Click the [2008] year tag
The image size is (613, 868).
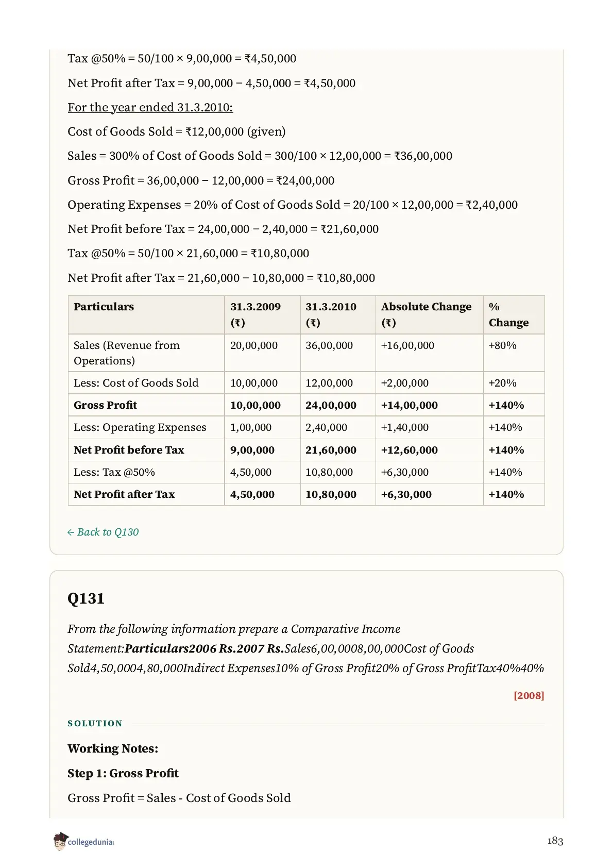[529, 695]
